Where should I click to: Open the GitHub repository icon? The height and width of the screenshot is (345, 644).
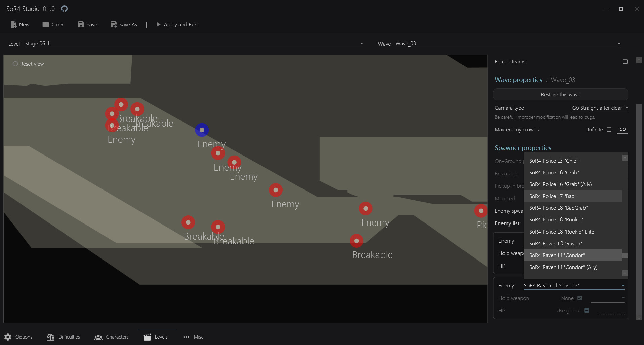(x=64, y=9)
